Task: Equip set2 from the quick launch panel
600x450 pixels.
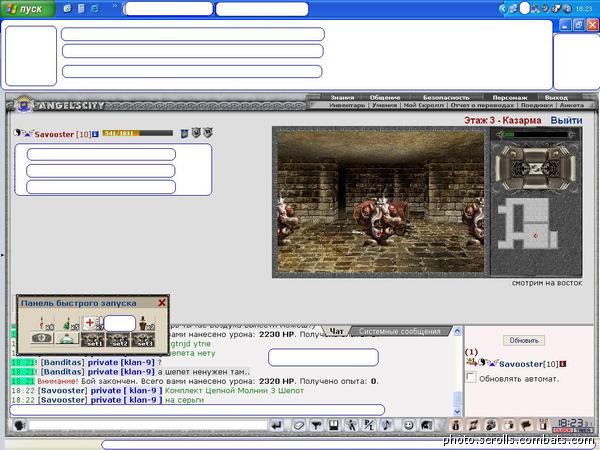Action: [117, 340]
